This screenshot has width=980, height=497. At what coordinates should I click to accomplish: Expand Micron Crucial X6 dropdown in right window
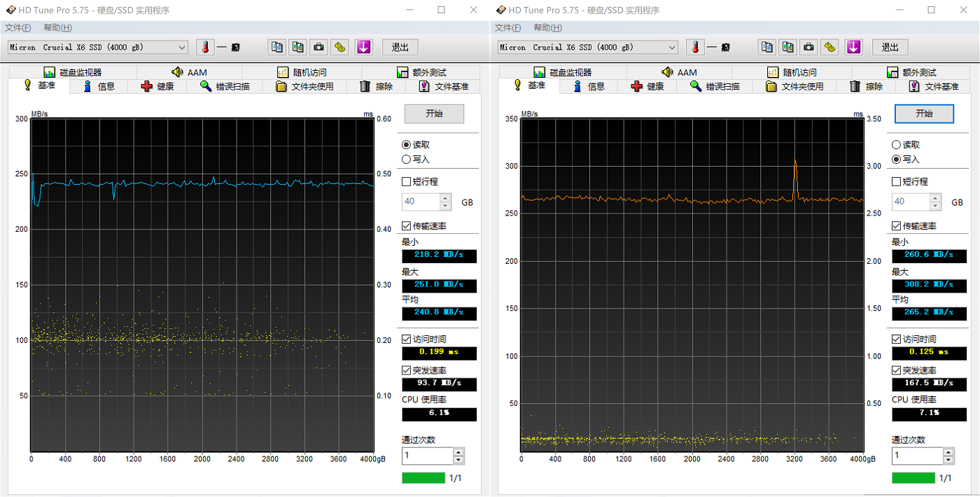click(672, 48)
